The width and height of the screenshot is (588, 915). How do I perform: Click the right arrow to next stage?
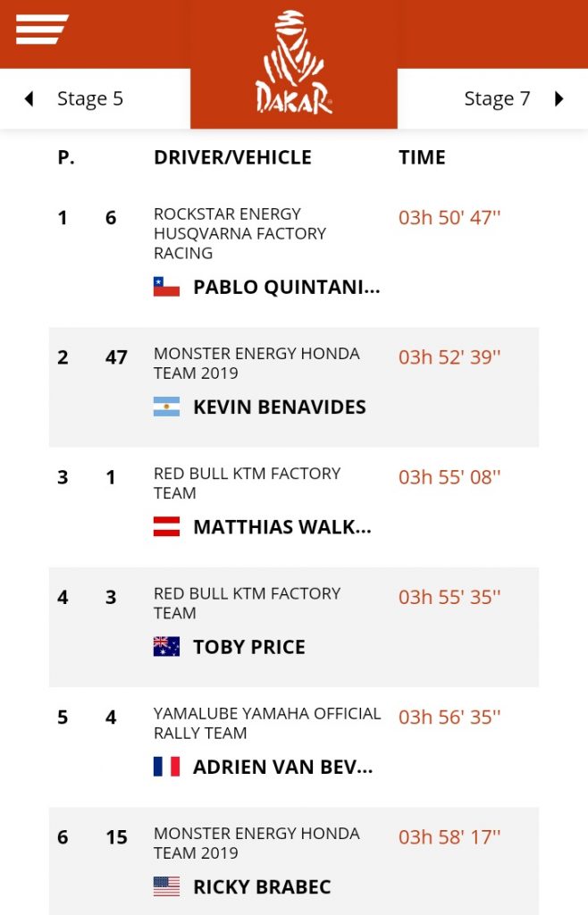[x=559, y=99]
